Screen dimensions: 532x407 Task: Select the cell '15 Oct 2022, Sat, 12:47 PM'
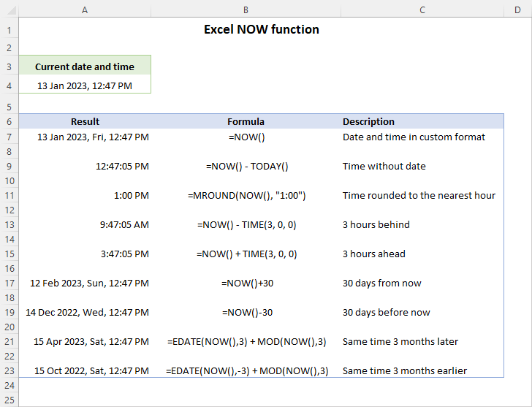point(85,370)
